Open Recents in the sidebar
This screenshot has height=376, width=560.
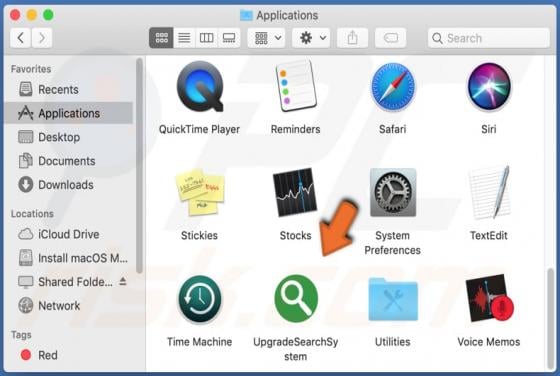pos(68,89)
